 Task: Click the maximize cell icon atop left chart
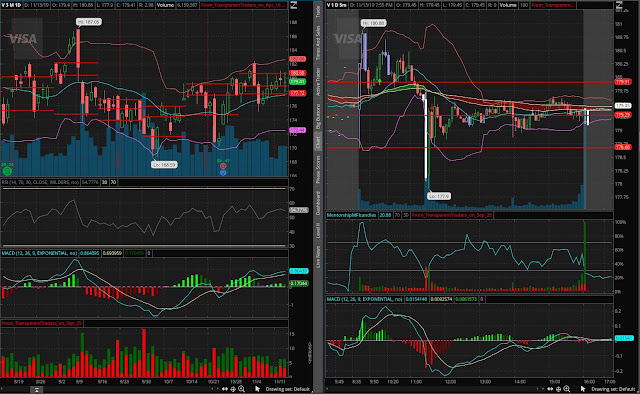click(293, 5)
